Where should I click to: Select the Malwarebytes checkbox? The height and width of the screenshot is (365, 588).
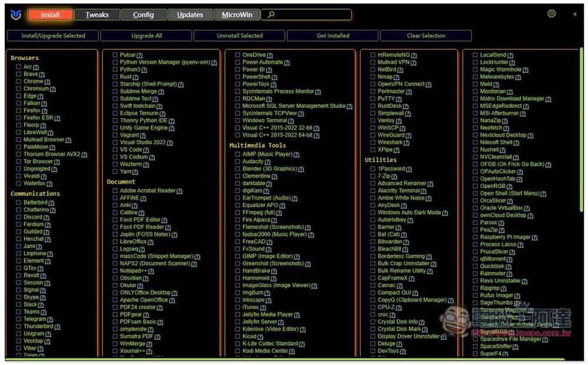pos(475,77)
